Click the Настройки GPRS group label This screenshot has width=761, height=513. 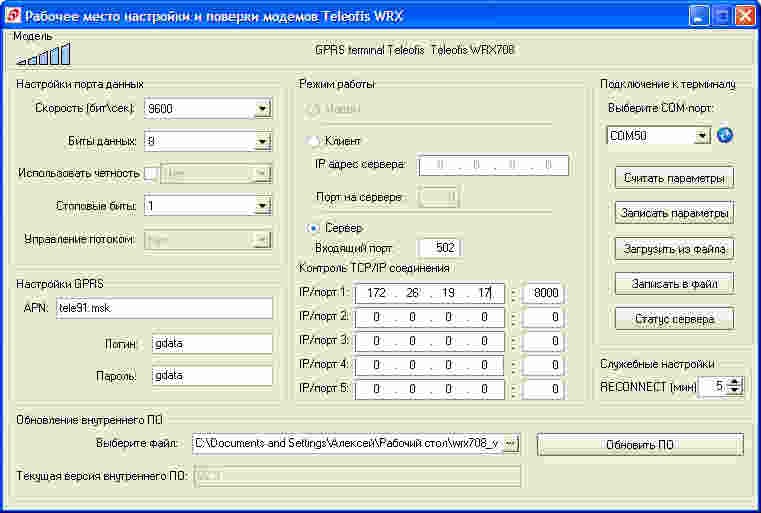pyautogui.click(x=60, y=284)
